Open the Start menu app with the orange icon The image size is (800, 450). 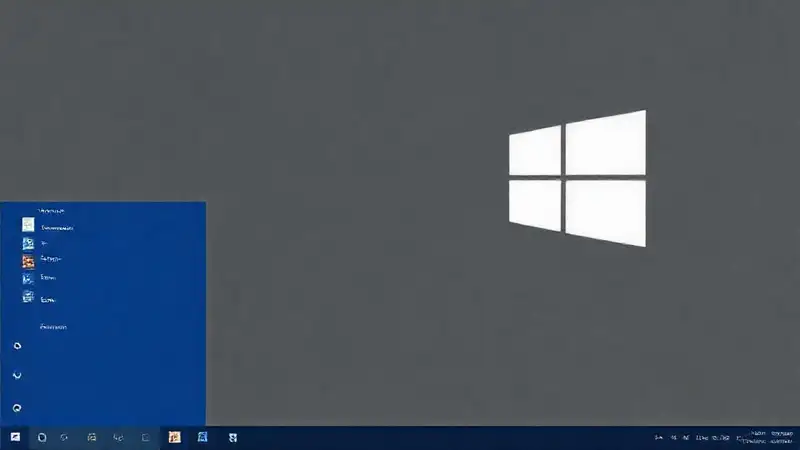pyautogui.click(x=28, y=261)
